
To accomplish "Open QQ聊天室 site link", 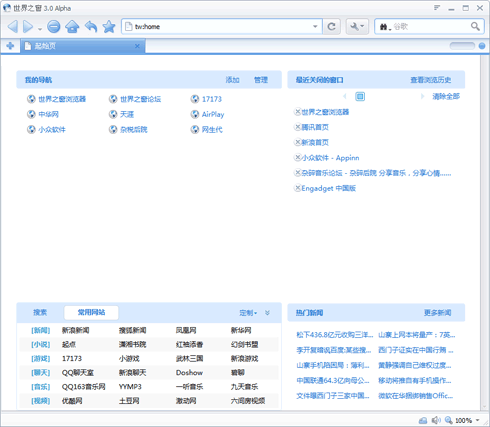I will [x=78, y=373].
